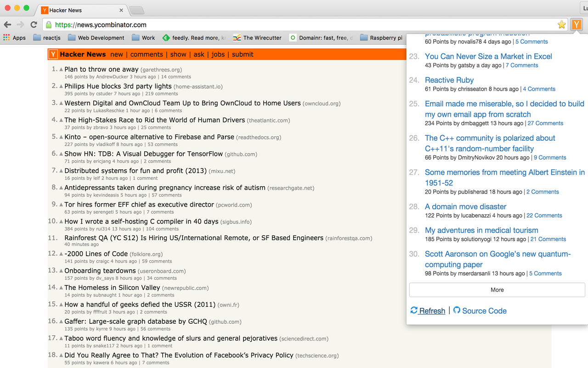Open user 'AndrewDucker' profile link

coord(112,77)
